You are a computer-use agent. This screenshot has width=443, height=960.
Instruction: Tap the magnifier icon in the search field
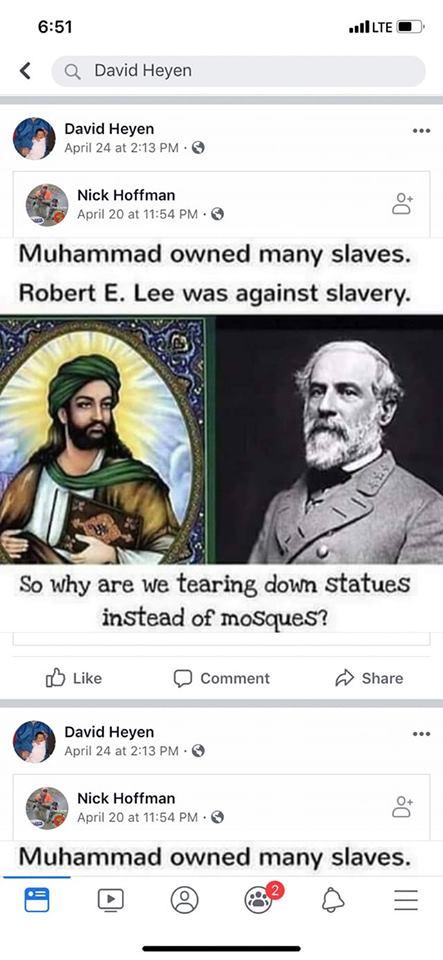[x=72, y=72]
